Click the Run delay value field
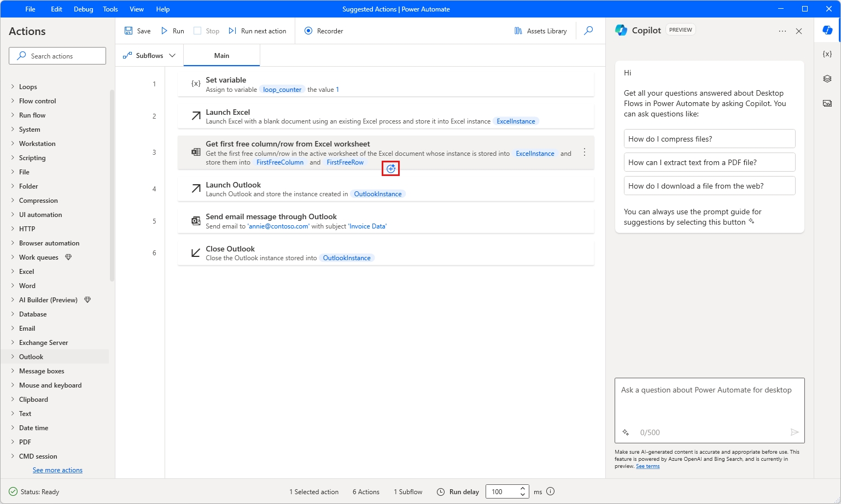The height and width of the screenshot is (504, 841). pos(503,491)
